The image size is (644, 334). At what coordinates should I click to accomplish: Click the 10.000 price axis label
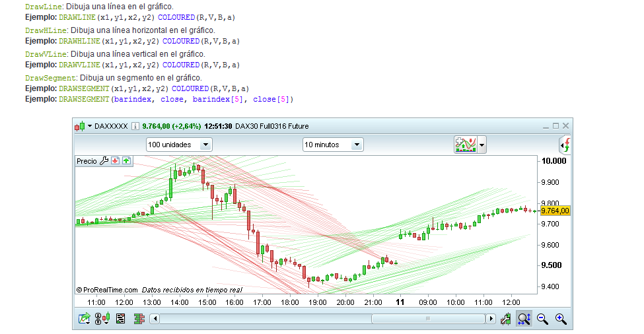coord(554,161)
